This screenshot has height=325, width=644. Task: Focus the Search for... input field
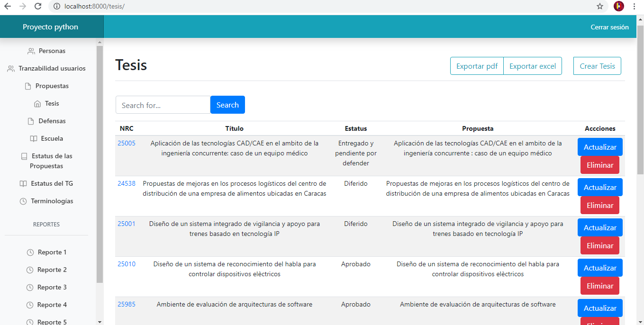point(163,105)
